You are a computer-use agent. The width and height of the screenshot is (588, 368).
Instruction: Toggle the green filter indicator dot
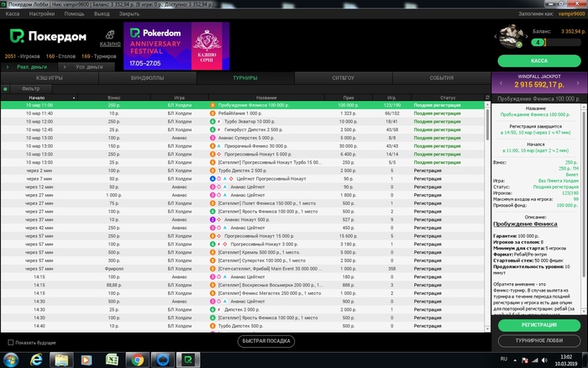pos(5,89)
